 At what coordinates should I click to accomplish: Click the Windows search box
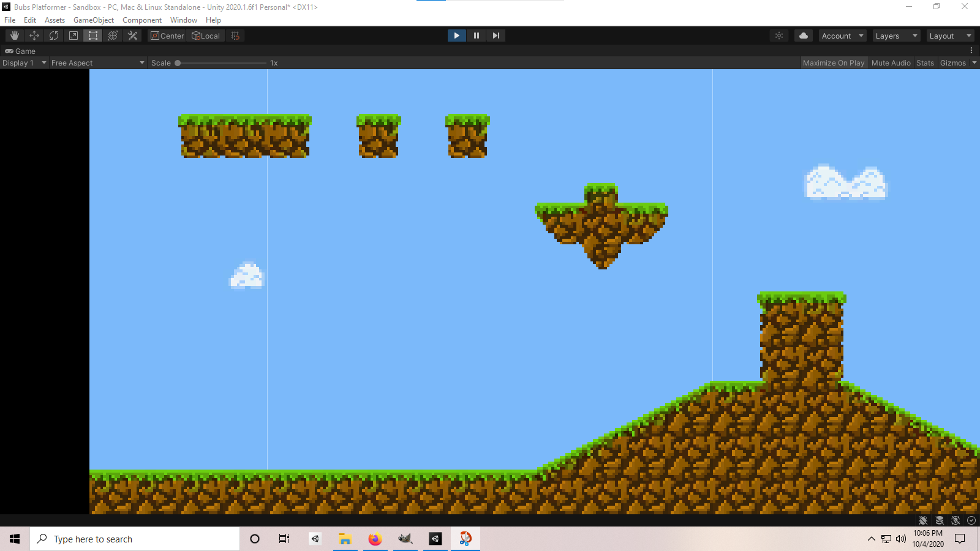pyautogui.click(x=135, y=539)
